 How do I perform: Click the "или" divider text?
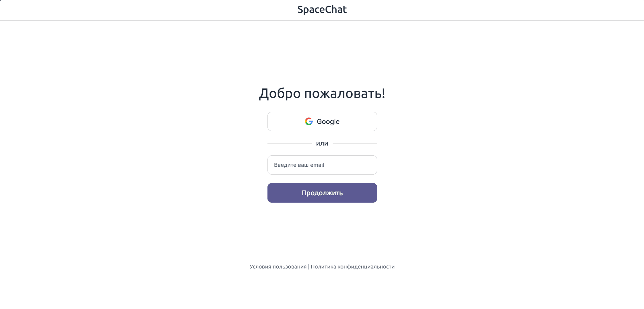point(322,144)
